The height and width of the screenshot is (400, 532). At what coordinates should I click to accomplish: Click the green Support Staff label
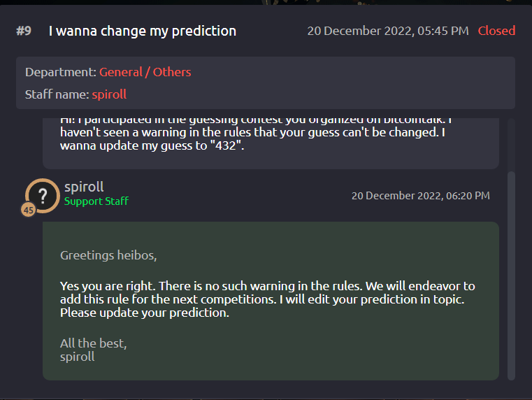coord(96,201)
